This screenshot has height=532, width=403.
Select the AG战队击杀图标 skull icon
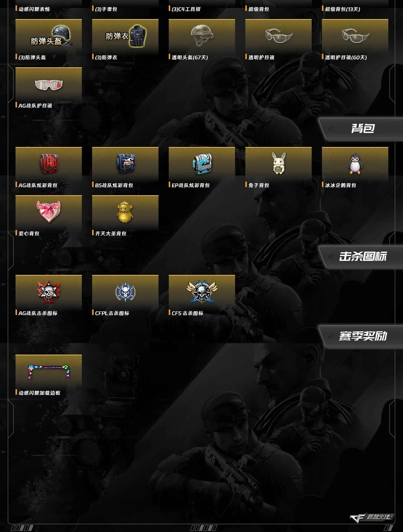click(49, 292)
